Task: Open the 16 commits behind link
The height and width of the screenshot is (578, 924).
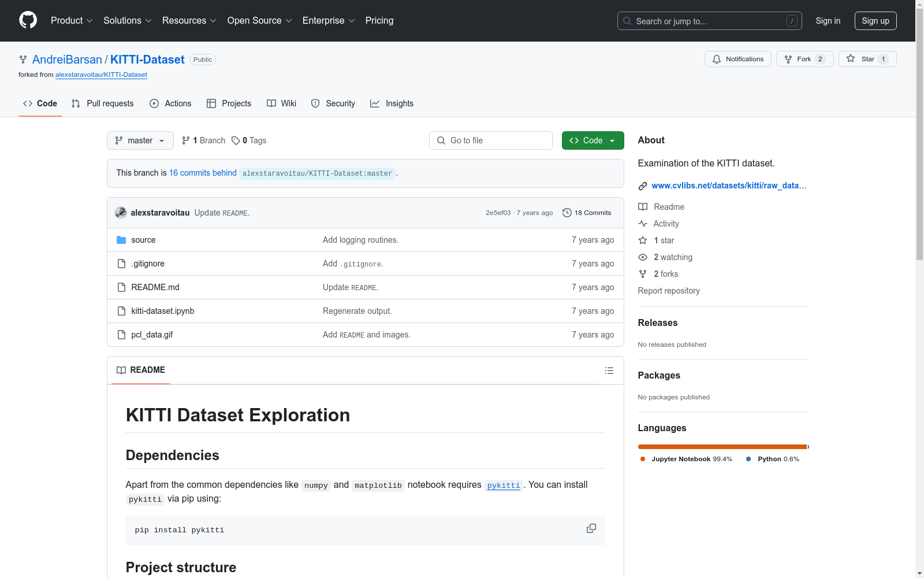Action: pyautogui.click(x=203, y=173)
